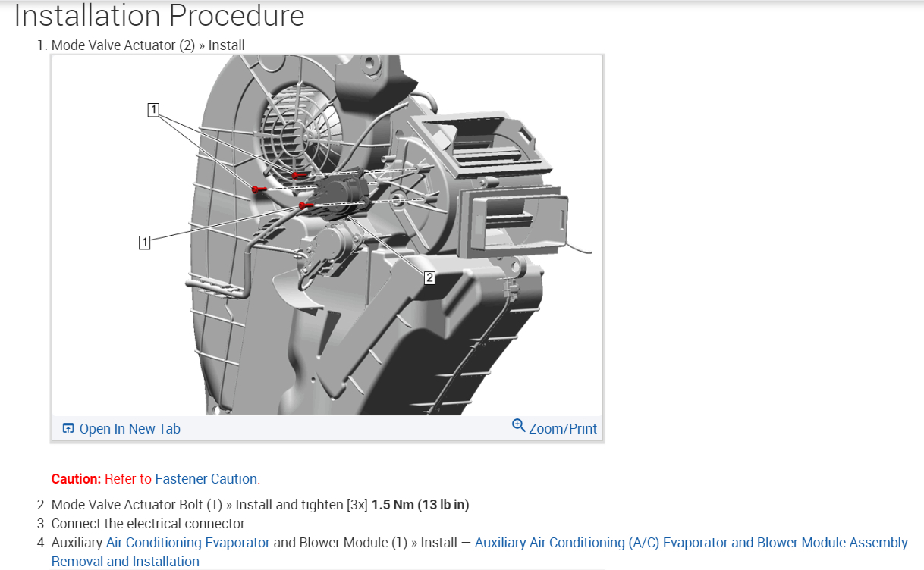The height and width of the screenshot is (570, 924).
Task: Click the Open In New Tab icon
Action: point(68,429)
